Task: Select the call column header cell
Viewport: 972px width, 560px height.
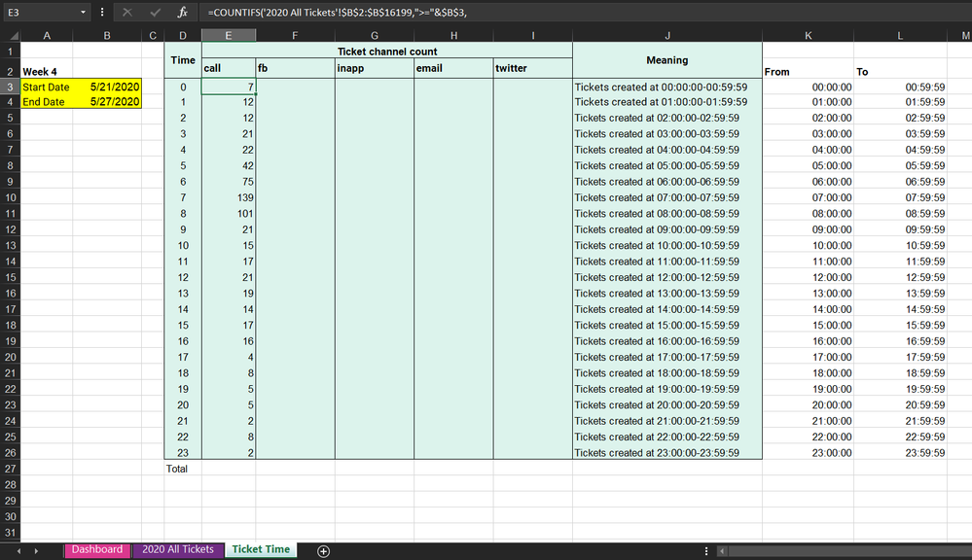Action: coord(228,68)
